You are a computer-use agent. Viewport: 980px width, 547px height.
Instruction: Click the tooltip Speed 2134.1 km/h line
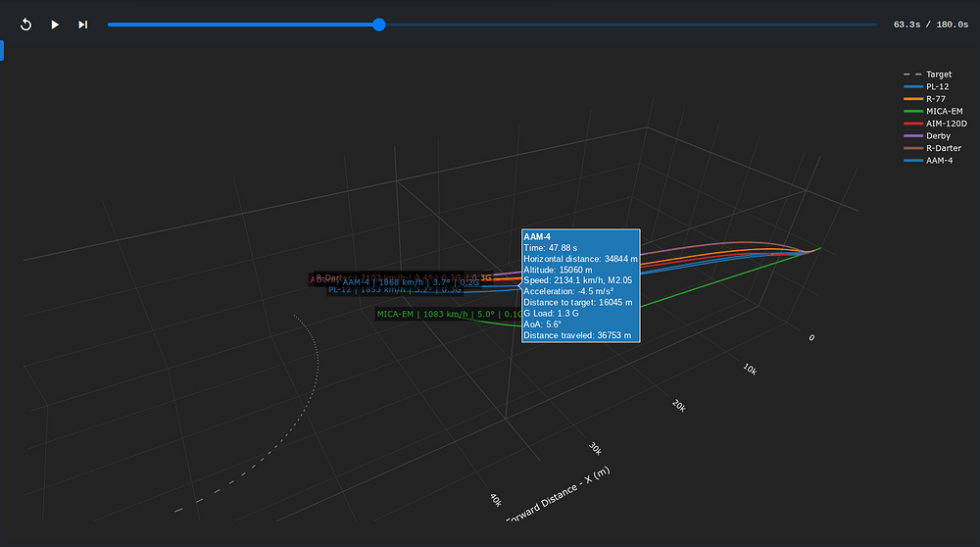click(577, 280)
